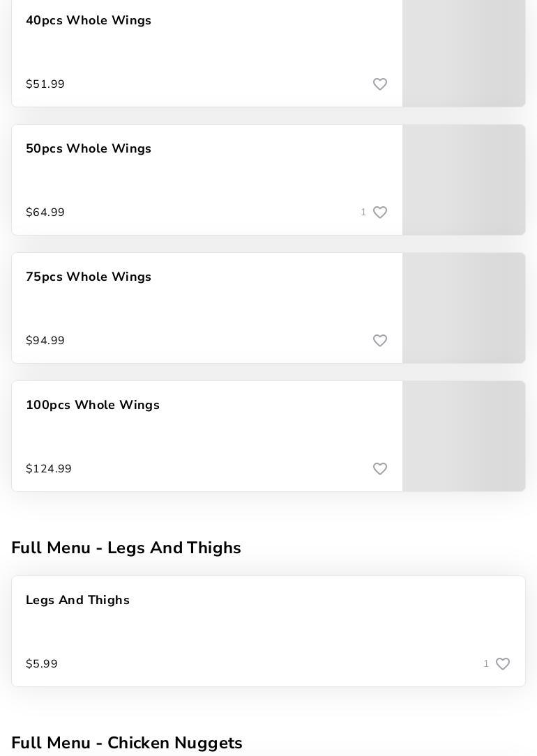Viewport: 537px width, 756px height.
Task: Open the 50pcs Whole Wings image thumbnail
Action: (x=464, y=180)
